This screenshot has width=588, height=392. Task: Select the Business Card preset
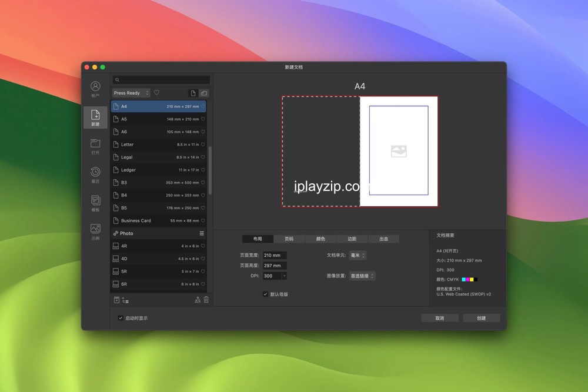159,221
